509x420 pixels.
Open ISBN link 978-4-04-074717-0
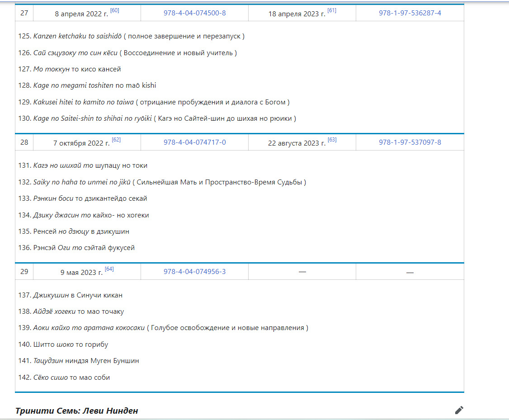[194, 142]
